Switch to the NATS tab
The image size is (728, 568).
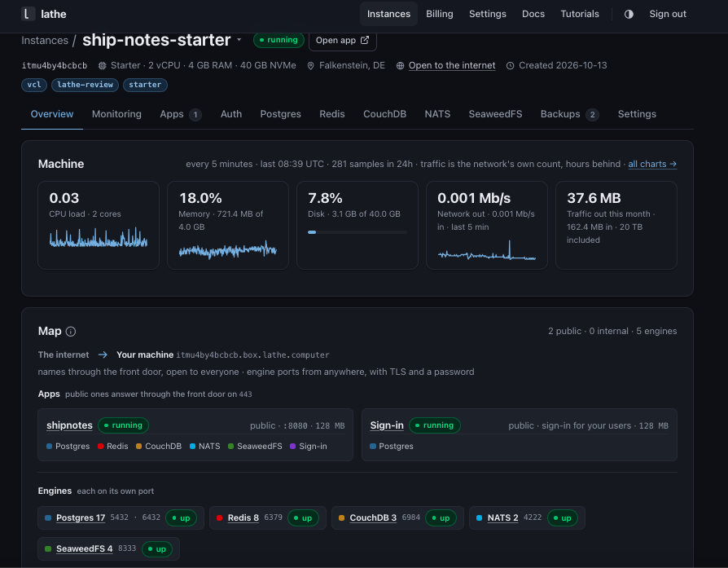tap(437, 114)
